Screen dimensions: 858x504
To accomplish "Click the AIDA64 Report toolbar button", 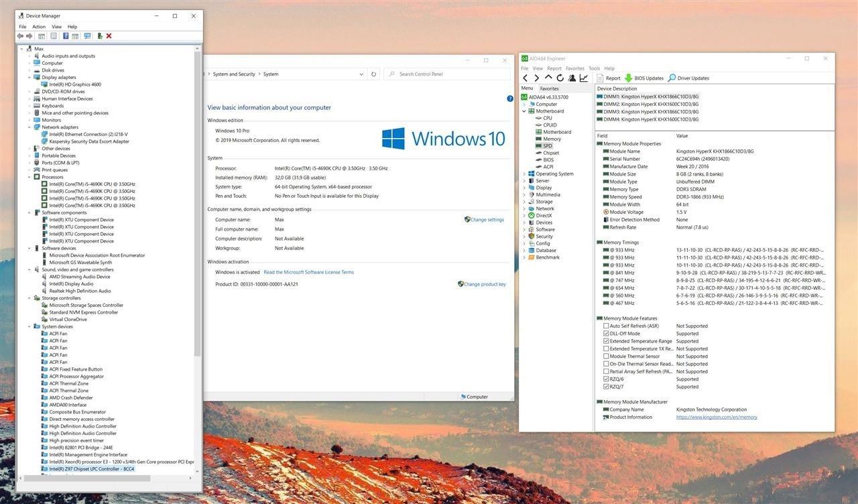I will 609,78.
